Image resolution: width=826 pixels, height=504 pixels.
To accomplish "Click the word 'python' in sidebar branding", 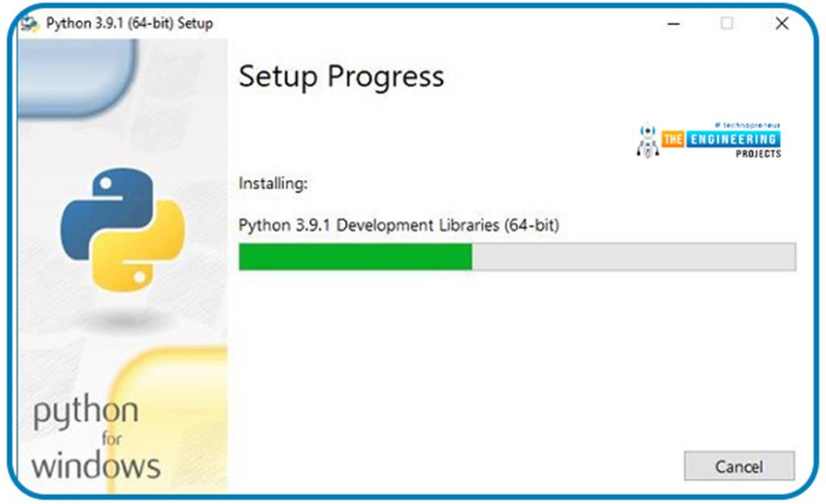I will pyautogui.click(x=86, y=412).
